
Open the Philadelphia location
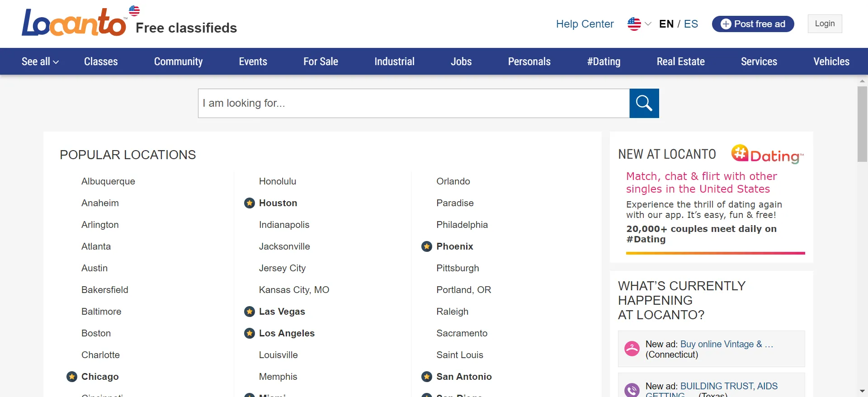462,225
